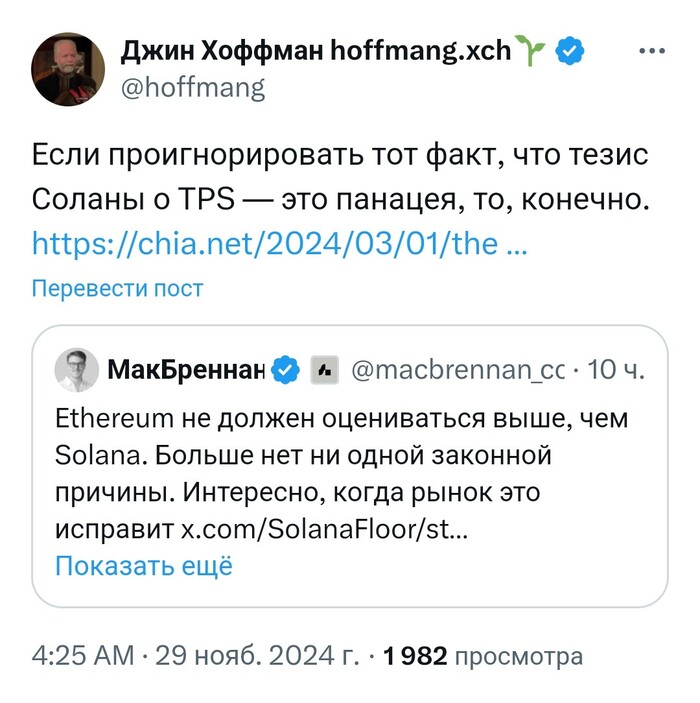Click МакБреннан's avatar in the quoted post
The height and width of the screenshot is (703, 700).
pyautogui.click(x=76, y=371)
